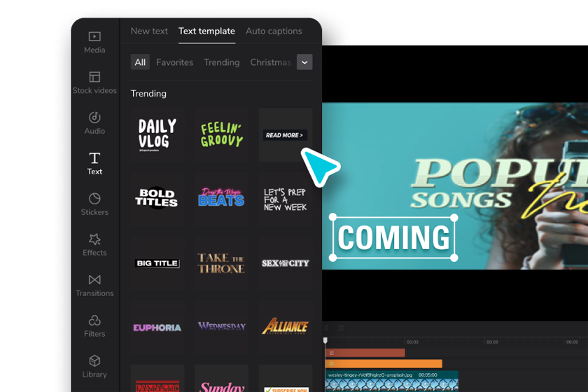Image resolution: width=588 pixels, height=392 pixels.
Task: Open the Effects panel
Action: tap(94, 245)
